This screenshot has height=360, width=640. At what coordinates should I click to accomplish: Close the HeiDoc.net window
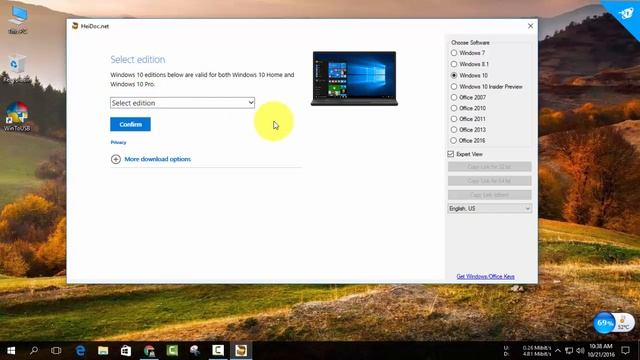click(x=530, y=26)
